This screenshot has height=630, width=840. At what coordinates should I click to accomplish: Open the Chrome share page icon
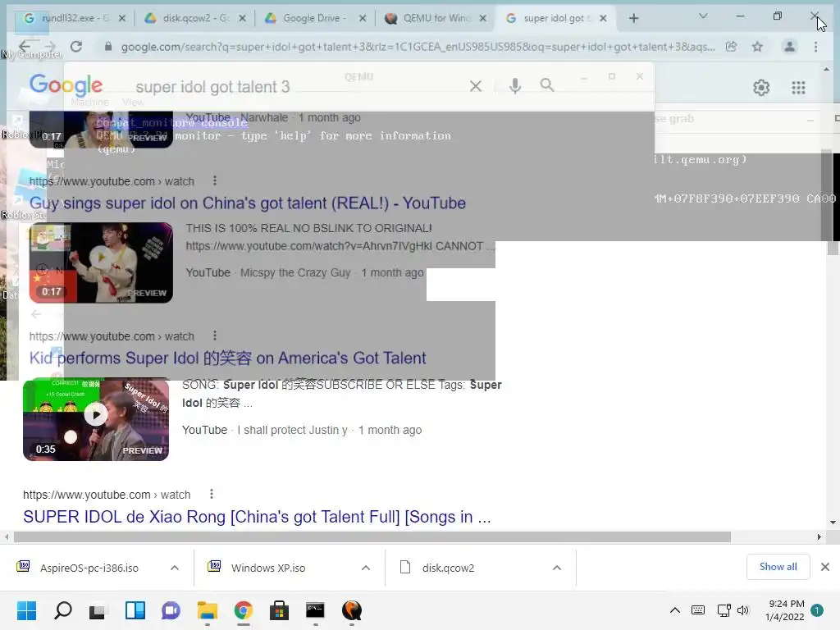coord(731,47)
